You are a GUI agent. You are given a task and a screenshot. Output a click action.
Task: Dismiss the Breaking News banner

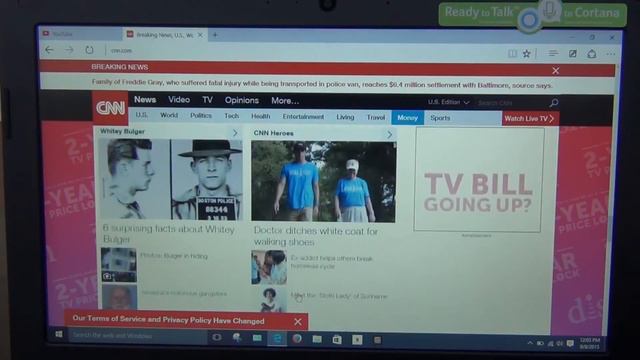tap(556, 71)
